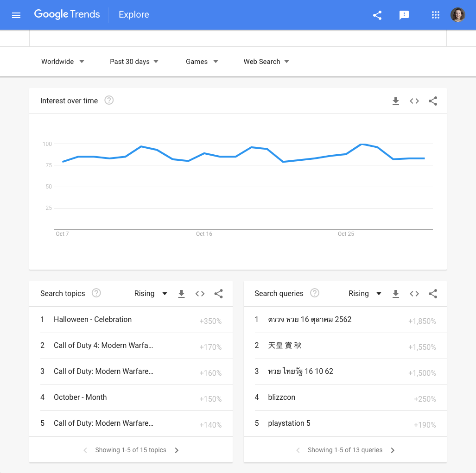Share the Interest over time chart
Screen dimensions: 476x473
[433, 101]
